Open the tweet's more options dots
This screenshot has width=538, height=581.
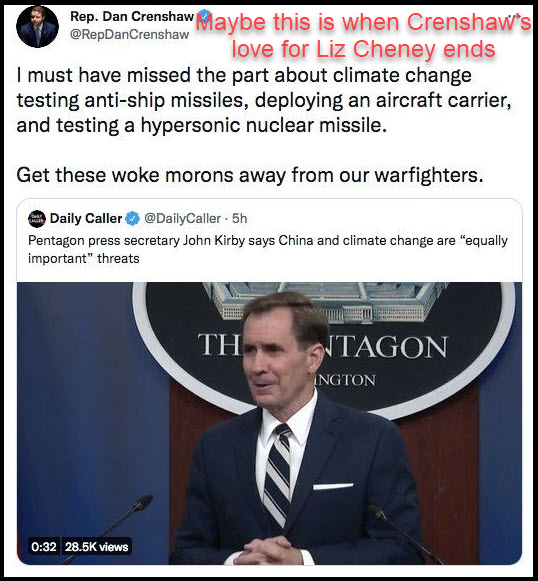[x=515, y=16]
